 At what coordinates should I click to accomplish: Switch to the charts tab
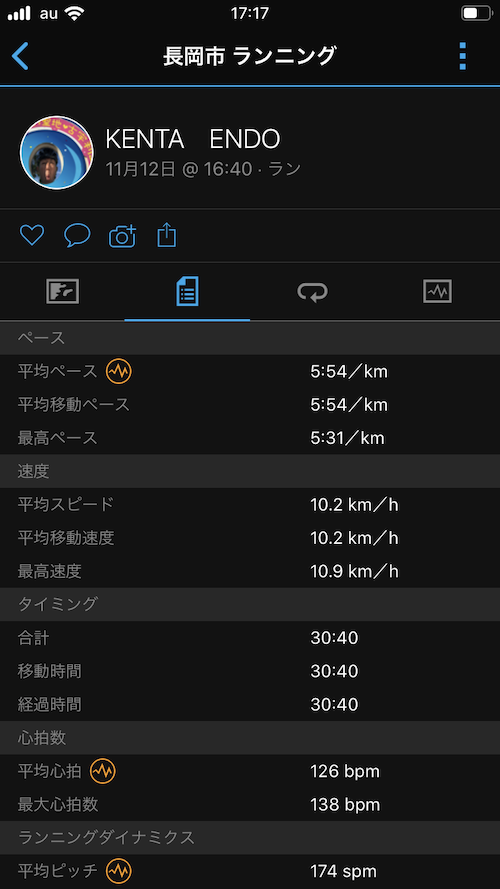(437, 292)
